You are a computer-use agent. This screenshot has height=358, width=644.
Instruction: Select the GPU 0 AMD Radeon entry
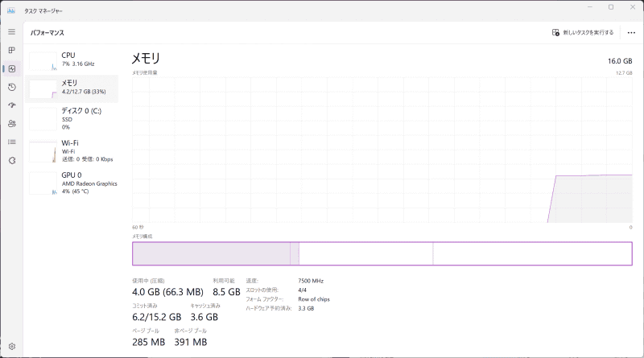(72, 183)
